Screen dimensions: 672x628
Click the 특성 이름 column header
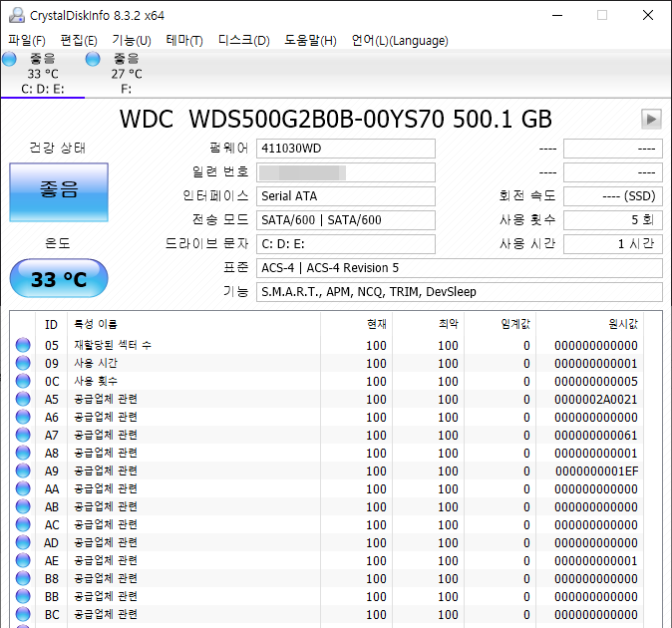pyautogui.click(x=193, y=324)
